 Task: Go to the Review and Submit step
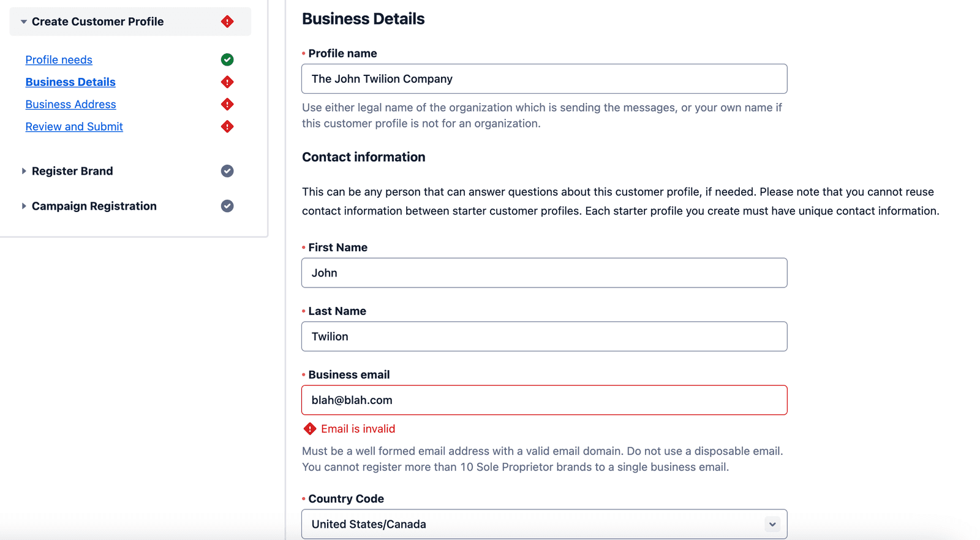tap(74, 126)
